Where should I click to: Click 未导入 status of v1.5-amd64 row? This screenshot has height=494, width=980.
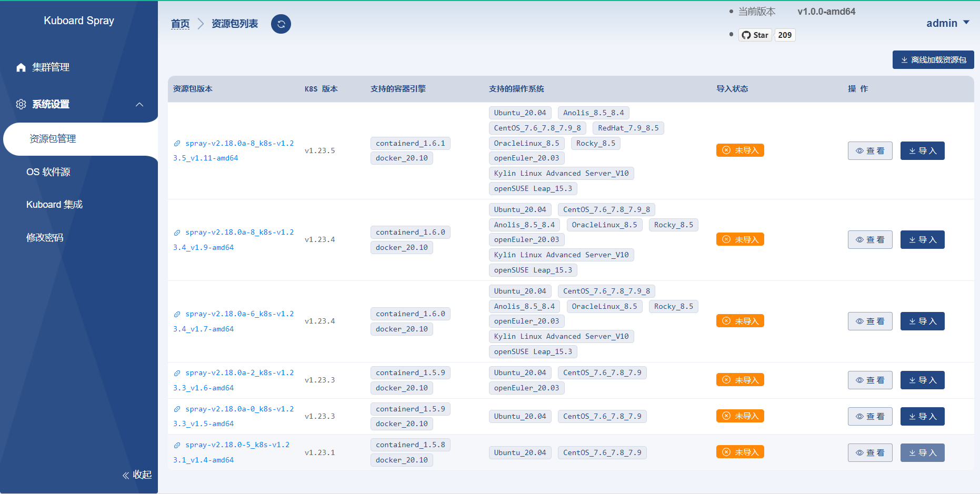[x=740, y=416]
